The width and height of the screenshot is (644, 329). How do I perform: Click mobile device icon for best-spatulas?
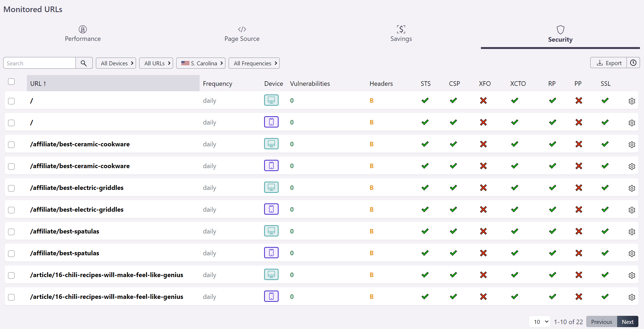[x=271, y=253]
